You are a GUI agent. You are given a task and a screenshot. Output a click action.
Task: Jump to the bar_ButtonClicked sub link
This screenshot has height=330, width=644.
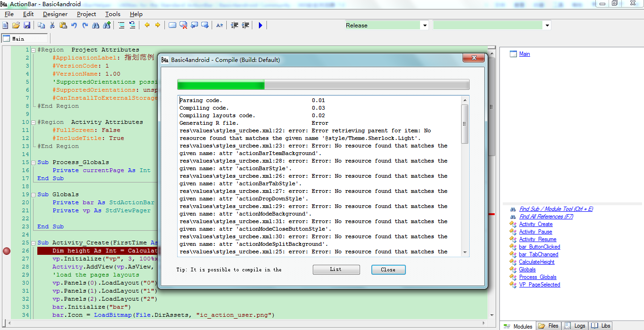(539, 247)
